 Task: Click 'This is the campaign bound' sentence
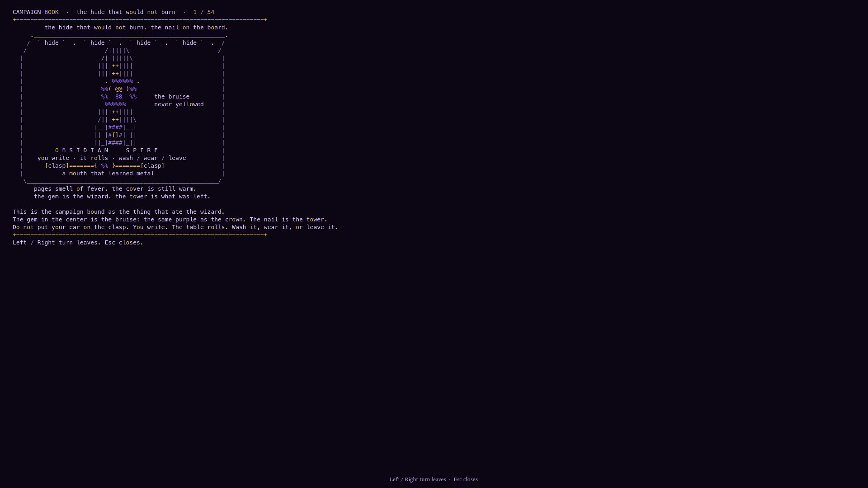(x=118, y=212)
